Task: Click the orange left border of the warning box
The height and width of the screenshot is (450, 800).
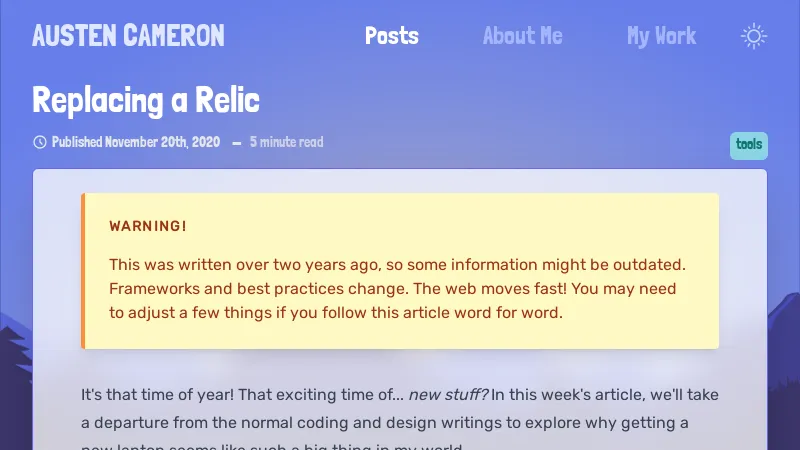Action: point(83,270)
